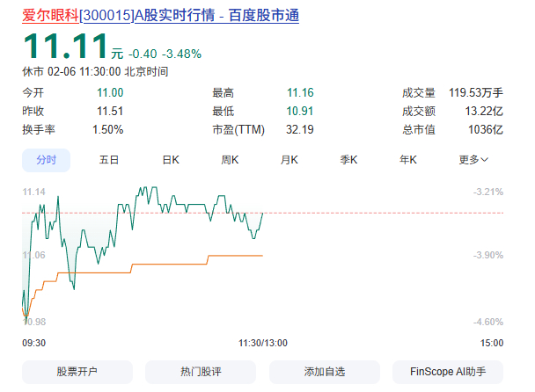
Task: Click the 总市值 value 1036亿
Action: click(x=485, y=129)
